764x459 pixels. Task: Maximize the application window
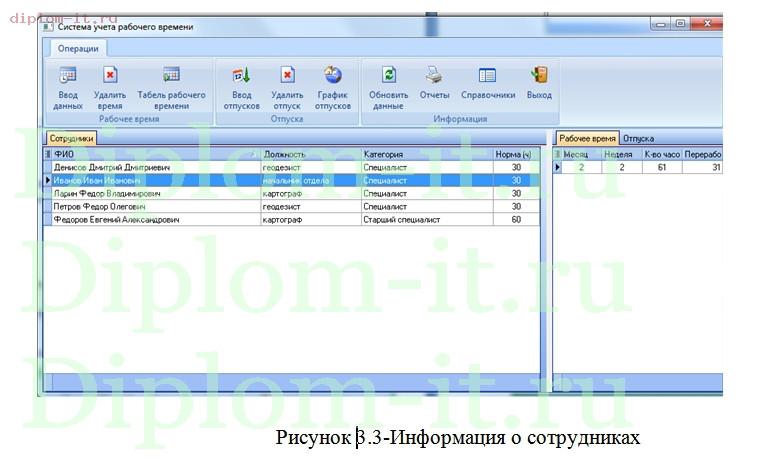[680, 23]
